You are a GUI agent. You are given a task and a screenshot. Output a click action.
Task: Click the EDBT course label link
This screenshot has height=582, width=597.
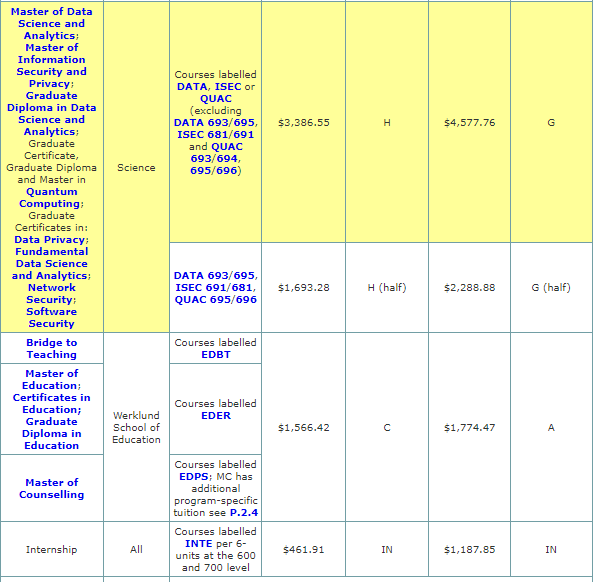click(215, 355)
